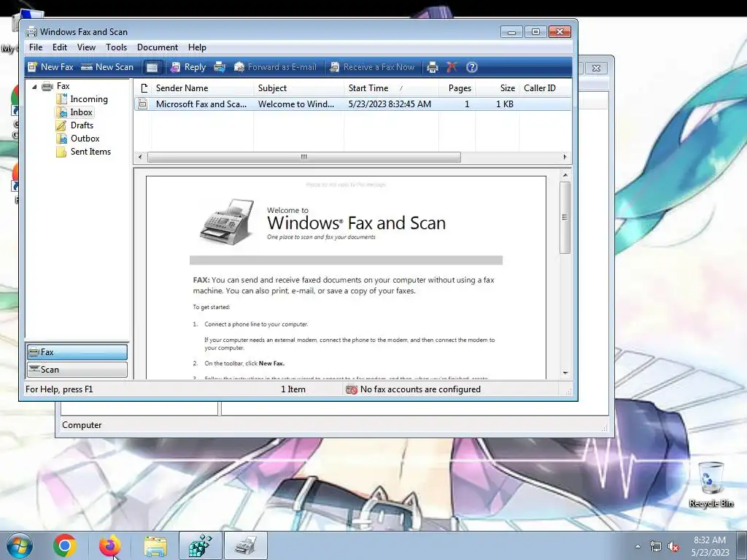The width and height of the screenshot is (747, 560).
Task: Click the muted volume tray icon
Action: [x=673, y=547]
